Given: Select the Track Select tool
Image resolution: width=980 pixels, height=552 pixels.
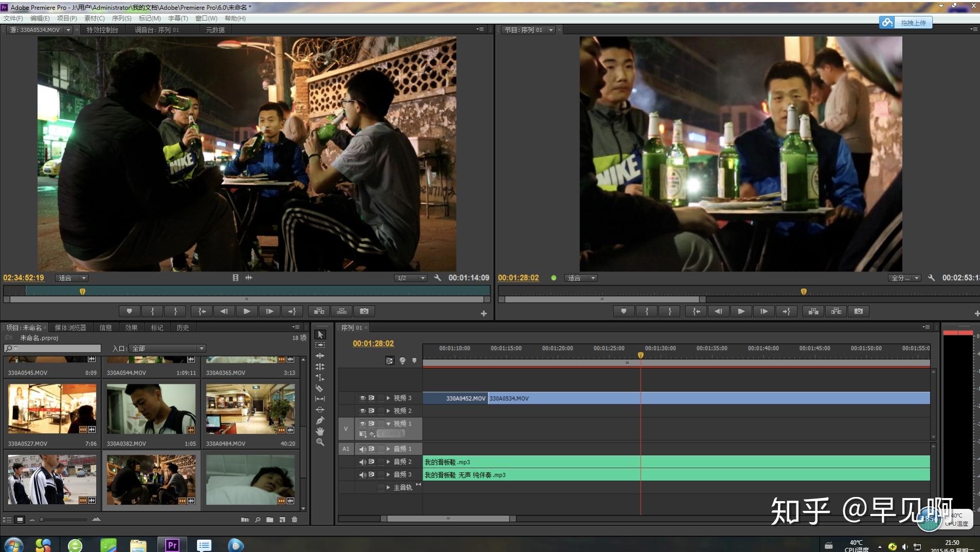Looking at the screenshot, I should [x=320, y=345].
